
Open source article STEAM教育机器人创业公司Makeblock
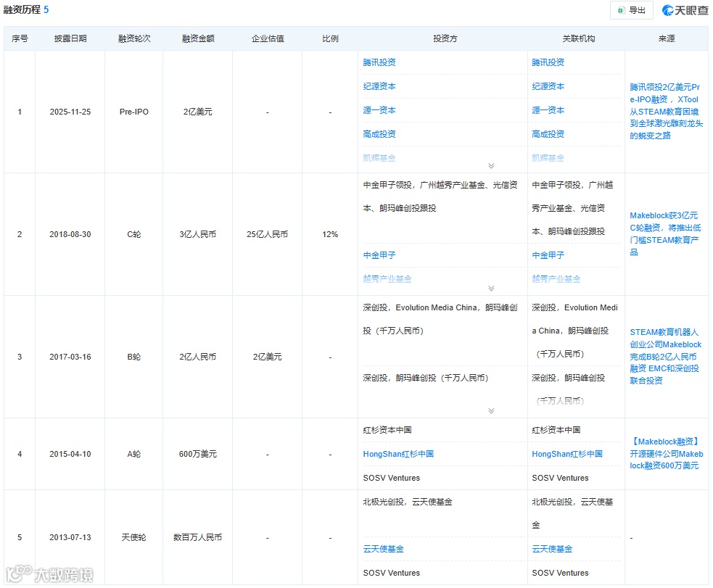point(665,356)
